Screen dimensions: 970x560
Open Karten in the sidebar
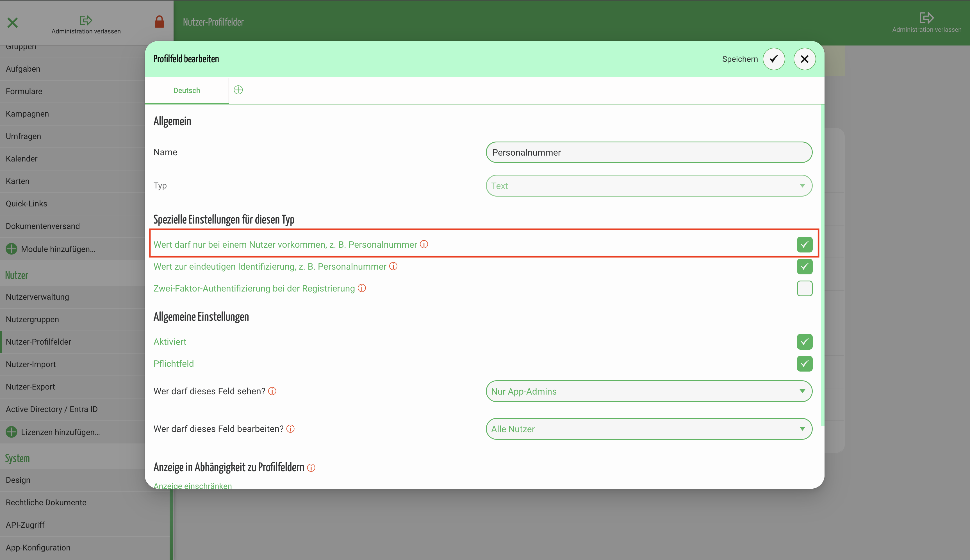(x=72, y=181)
